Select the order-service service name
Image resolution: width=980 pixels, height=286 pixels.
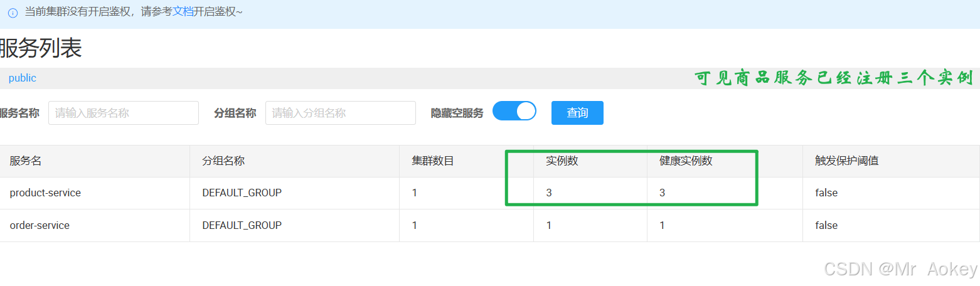[40, 226]
